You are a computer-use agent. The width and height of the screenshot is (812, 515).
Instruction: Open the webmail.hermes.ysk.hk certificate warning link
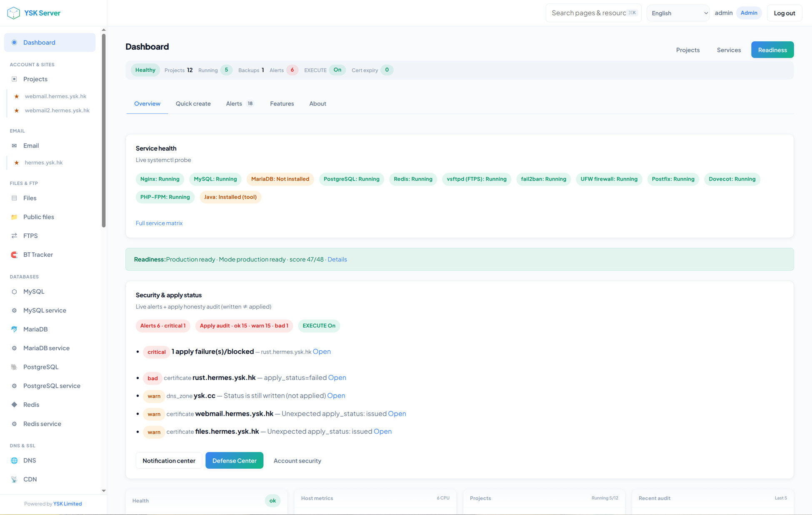pos(397,414)
